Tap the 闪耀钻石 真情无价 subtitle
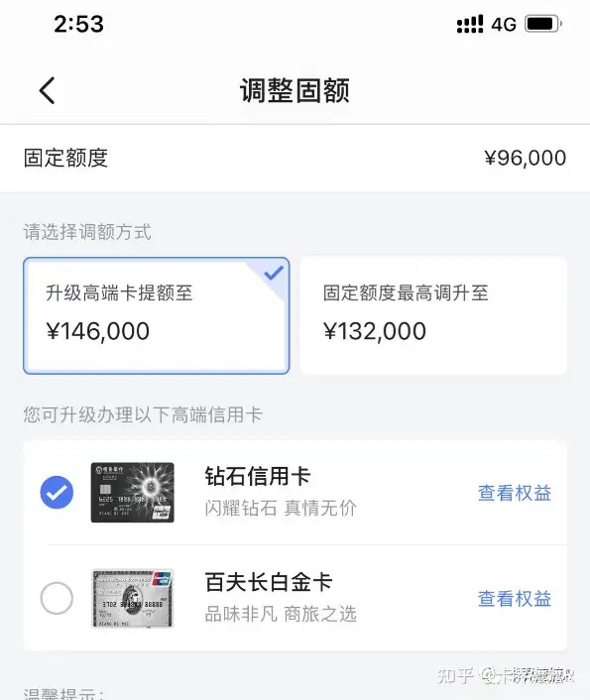This screenshot has height=700, width=590. point(281,508)
